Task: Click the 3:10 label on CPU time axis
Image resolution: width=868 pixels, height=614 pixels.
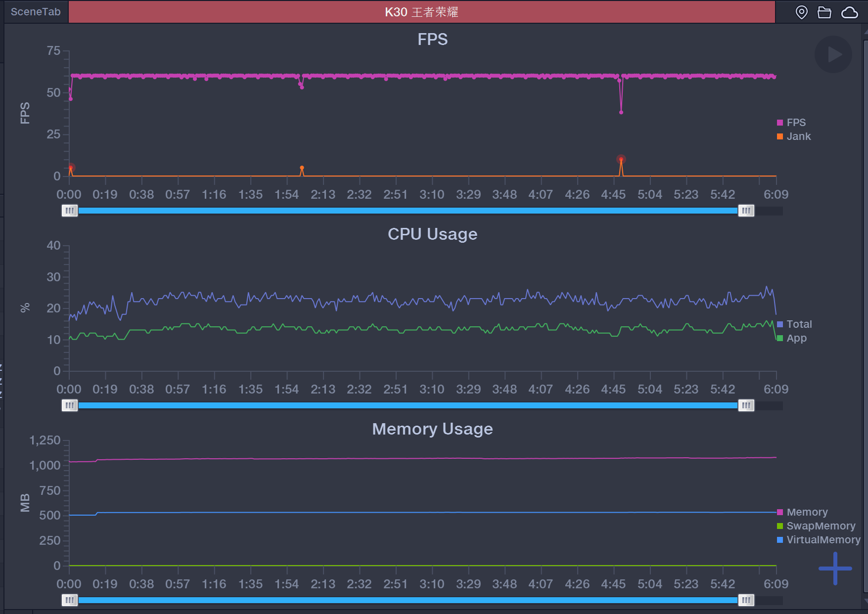Action: pyautogui.click(x=432, y=390)
